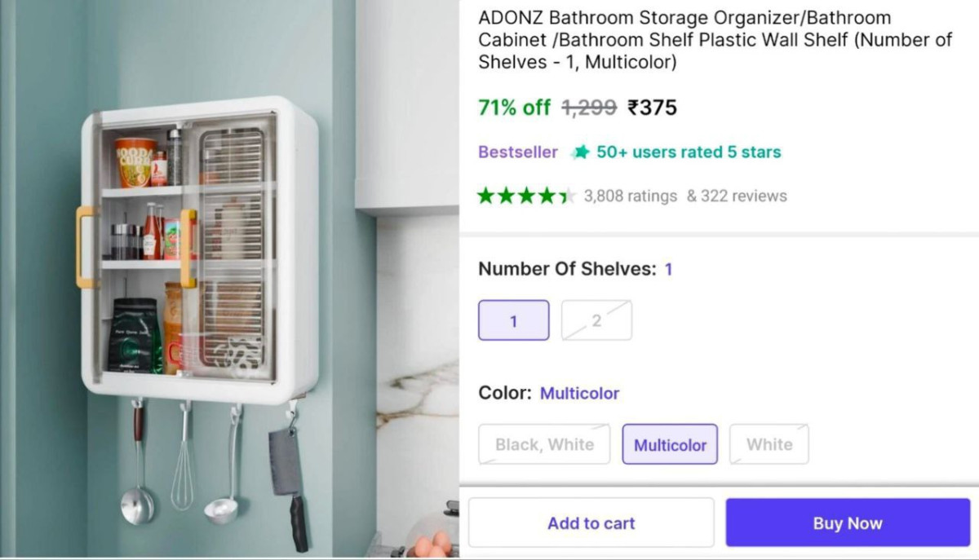Add the storage organizer to cart

(591, 523)
